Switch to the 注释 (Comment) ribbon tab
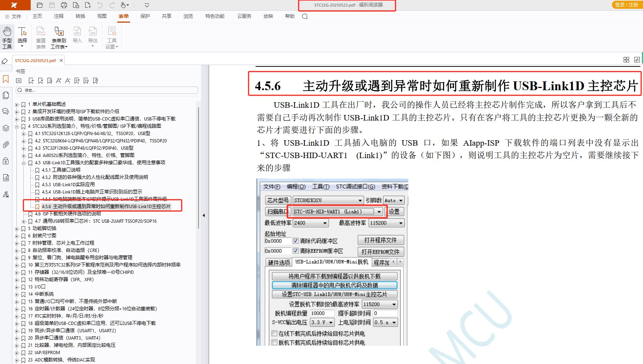The height and width of the screenshot is (364, 643). (59, 16)
